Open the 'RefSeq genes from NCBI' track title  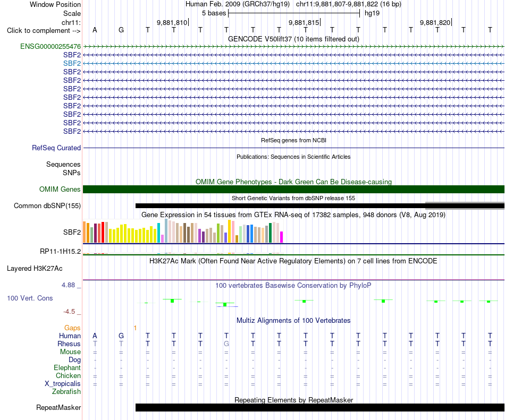pos(293,140)
